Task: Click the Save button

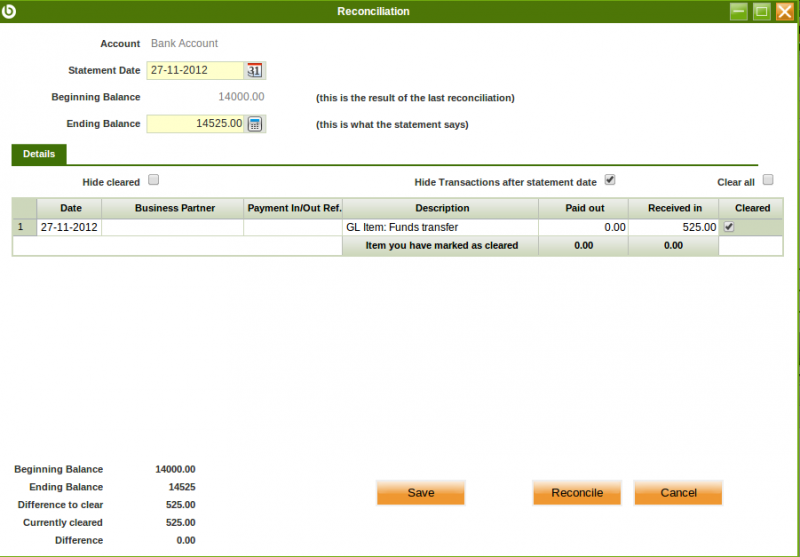Action: coord(421,493)
